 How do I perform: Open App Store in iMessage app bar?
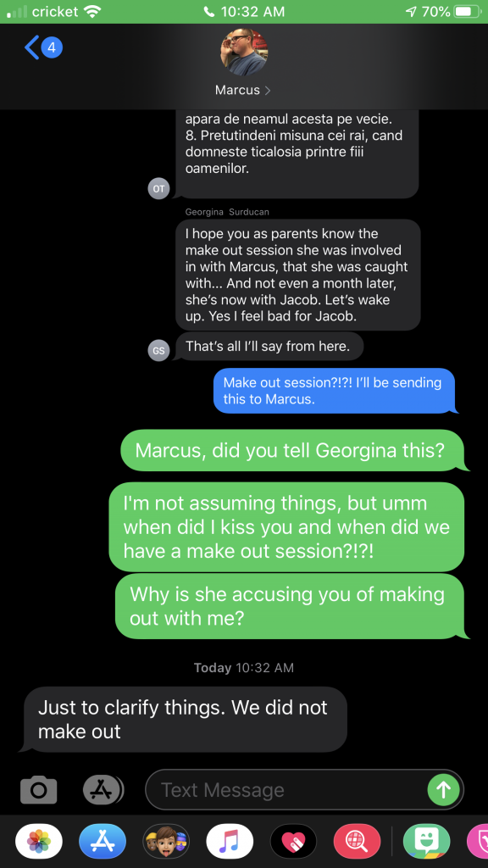pos(103,842)
